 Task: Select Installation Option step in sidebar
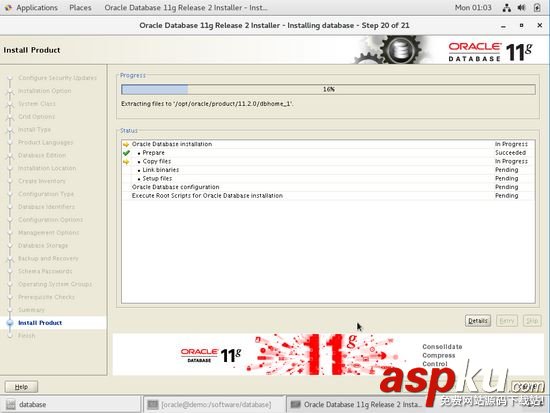point(45,91)
